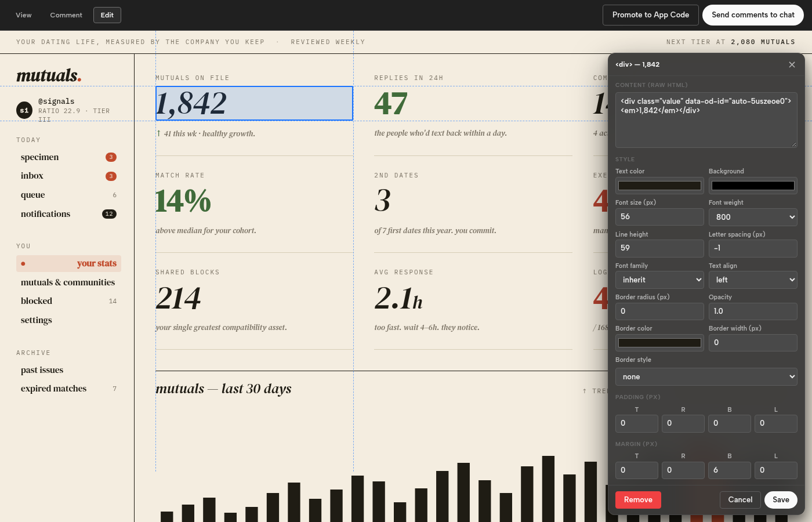This screenshot has width=812, height=522.
Task: Click the Letter spacing field
Action: click(x=753, y=248)
